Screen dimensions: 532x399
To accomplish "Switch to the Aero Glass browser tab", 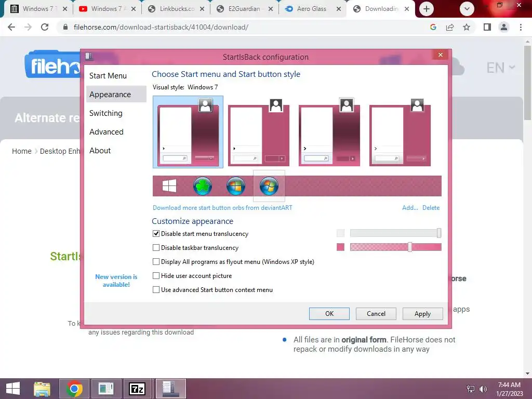I will (x=312, y=9).
